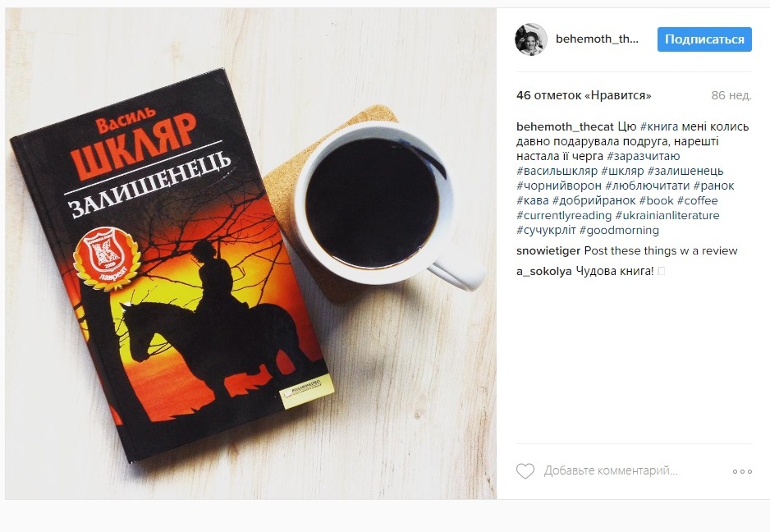
Task: Click the Подписаться follow button
Action: 704,39
